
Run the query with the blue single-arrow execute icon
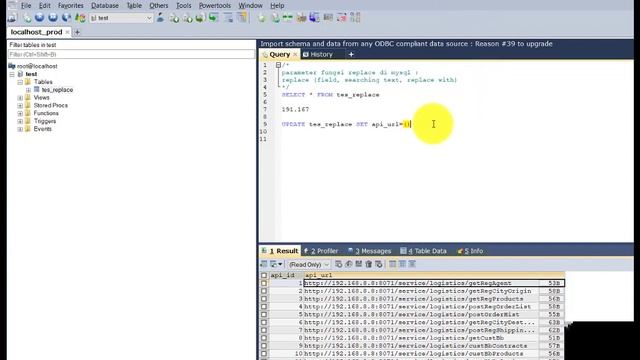[x=40, y=18]
